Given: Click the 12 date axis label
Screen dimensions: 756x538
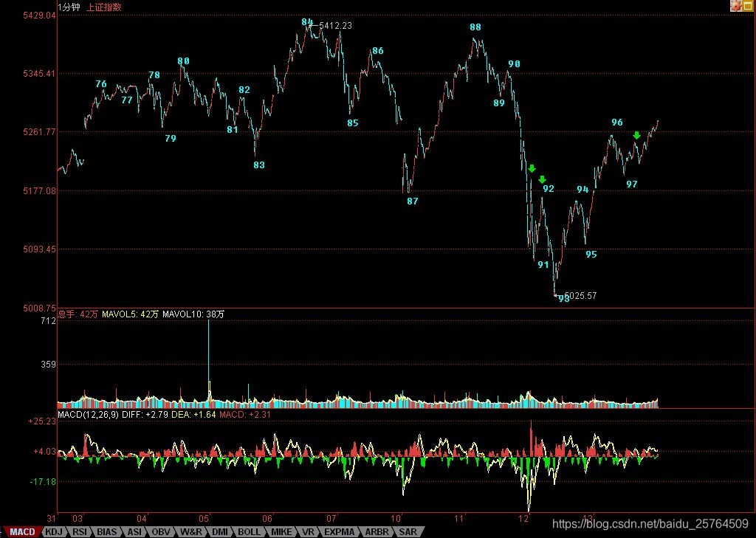Looking at the screenshot, I should [x=523, y=519].
